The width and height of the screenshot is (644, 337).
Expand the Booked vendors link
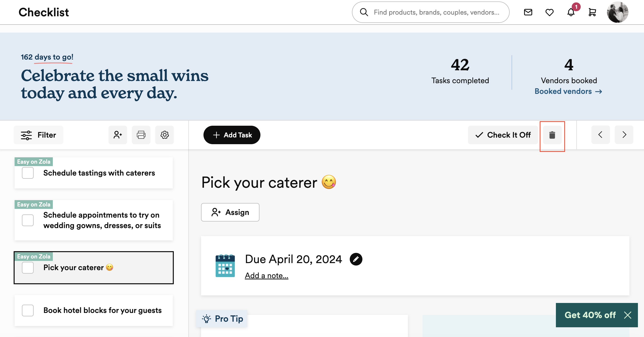click(568, 91)
